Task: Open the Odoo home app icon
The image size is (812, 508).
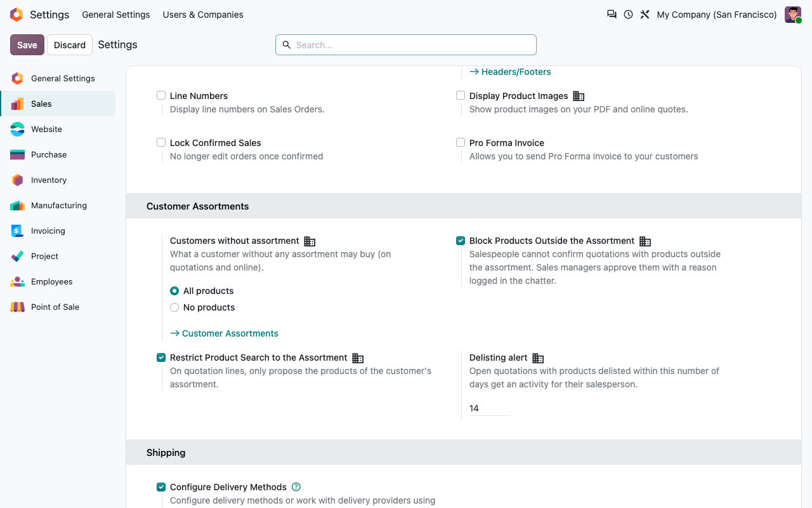Action: [x=16, y=15]
